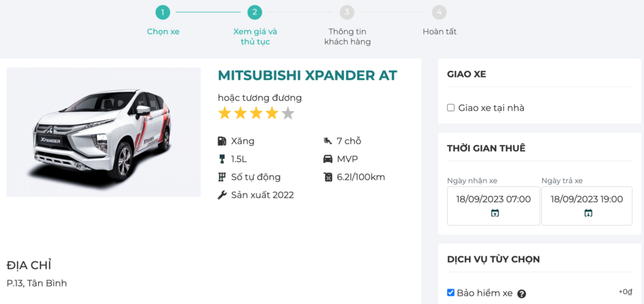
Task: Click the Ngày nhận xe date field
Action: pos(494,199)
